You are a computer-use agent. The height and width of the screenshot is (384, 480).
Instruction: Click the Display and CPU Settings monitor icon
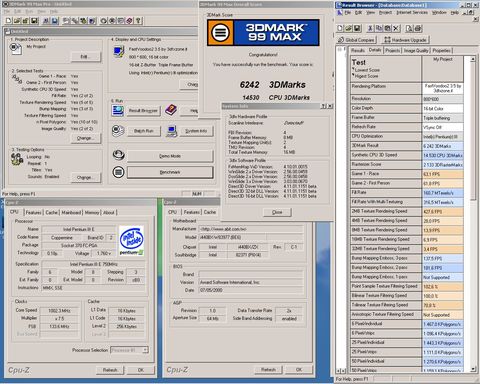119,52
